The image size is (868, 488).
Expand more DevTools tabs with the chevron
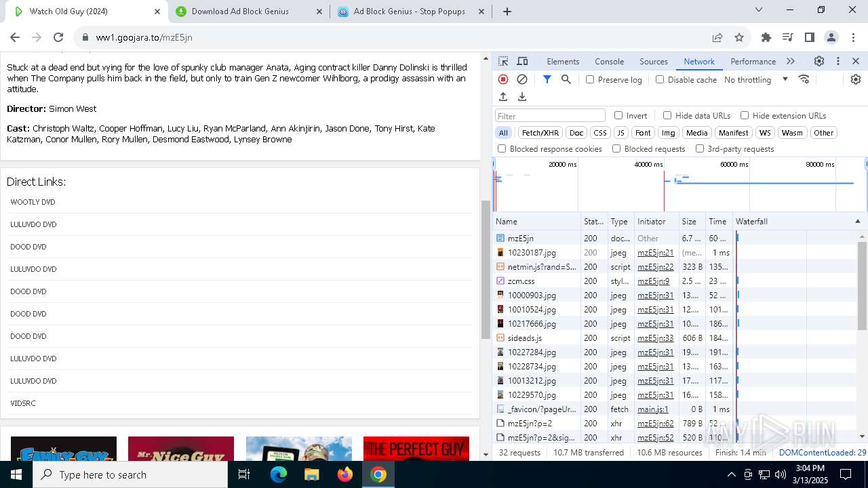(x=791, y=61)
